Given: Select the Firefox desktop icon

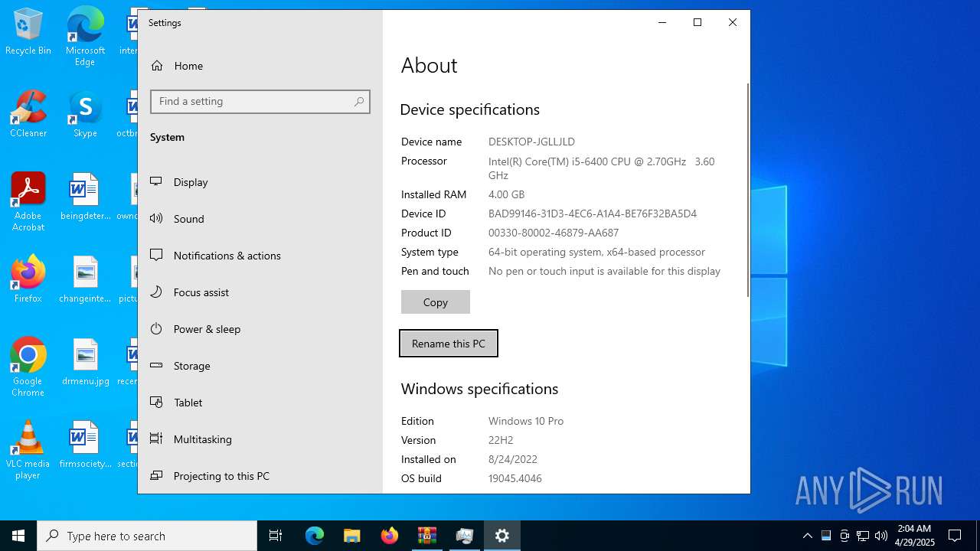Looking at the screenshot, I should [28, 279].
